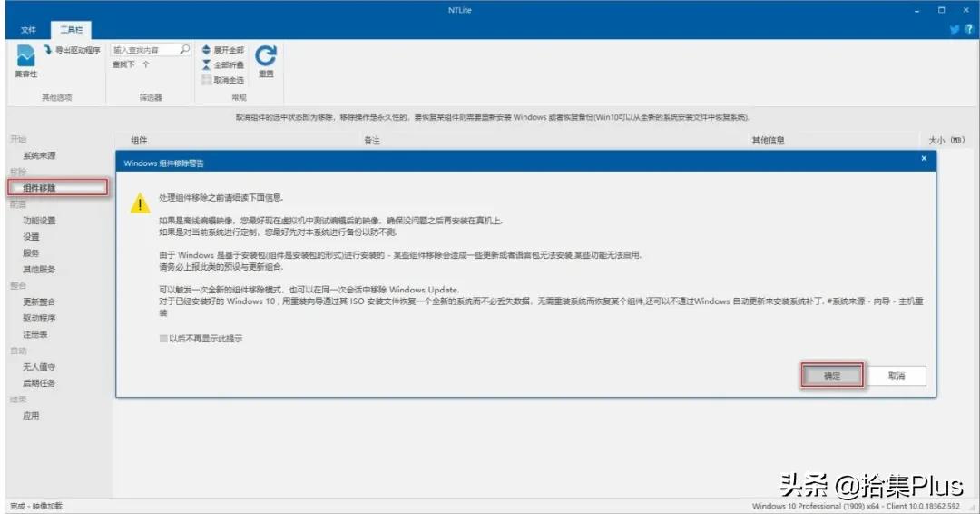Click the 完成 - 映像加载 status text
The width and height of the screenshot is (980, 514).
point(36,506)
